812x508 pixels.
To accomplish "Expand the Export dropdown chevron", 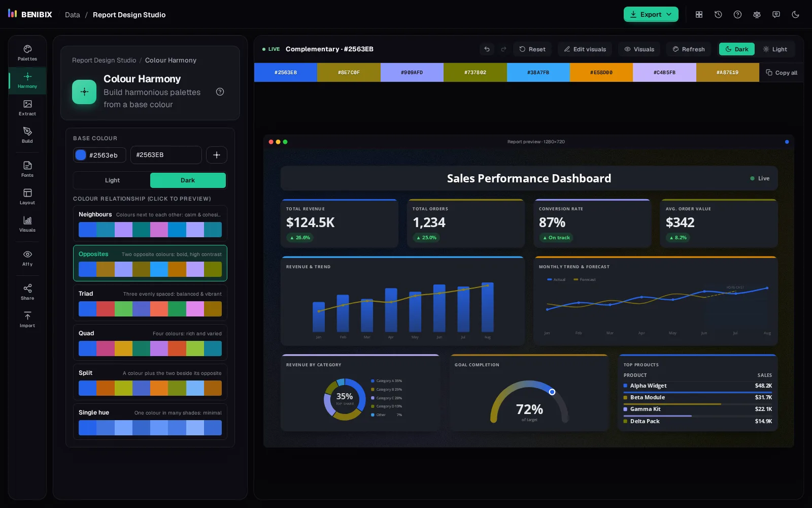I will 669,15.
